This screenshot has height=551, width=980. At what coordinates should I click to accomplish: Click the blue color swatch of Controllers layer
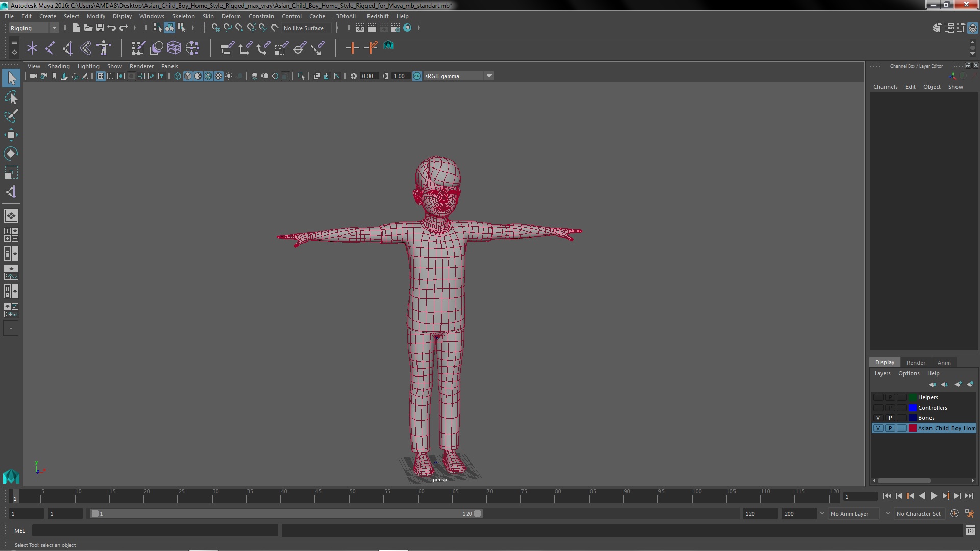912,408
